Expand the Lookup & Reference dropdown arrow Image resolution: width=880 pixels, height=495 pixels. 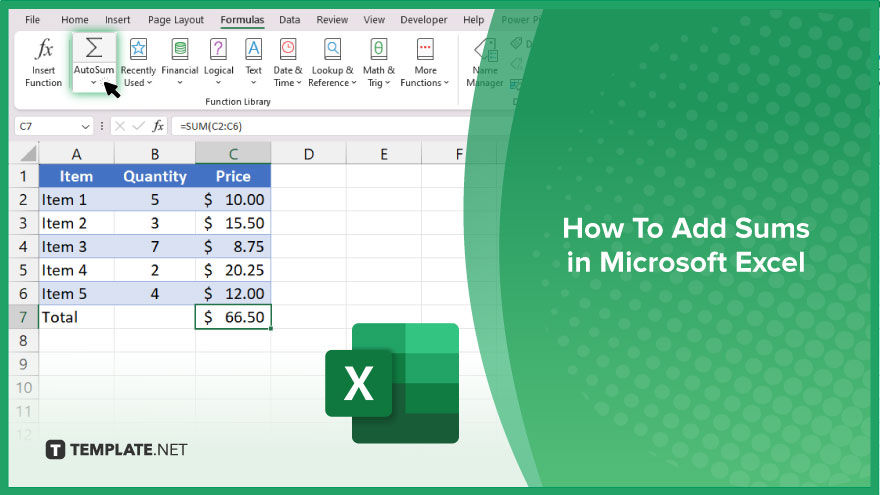point(354,83)
